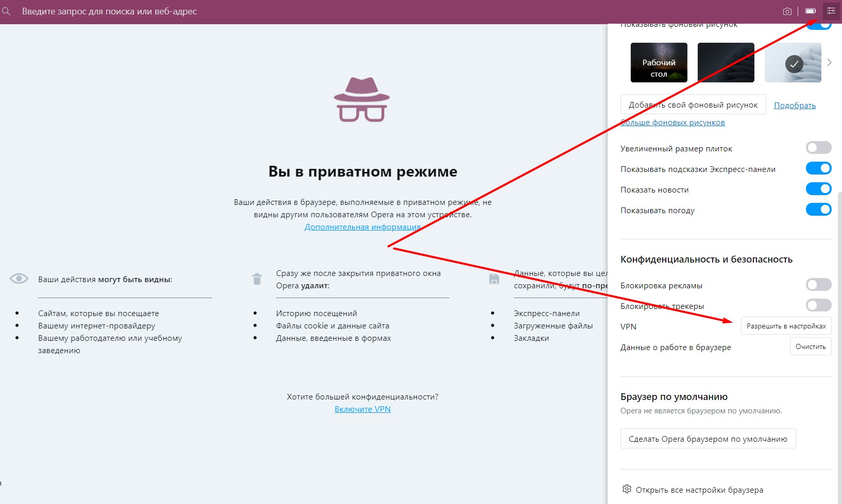Open Больше фоновых рисунков link

click(672, 122)
